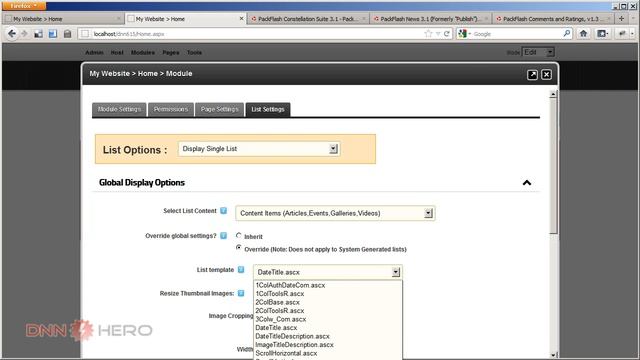This screenshot has height=360, width=640.
Task: Show help icon for List template
Action: pos(241,269)
